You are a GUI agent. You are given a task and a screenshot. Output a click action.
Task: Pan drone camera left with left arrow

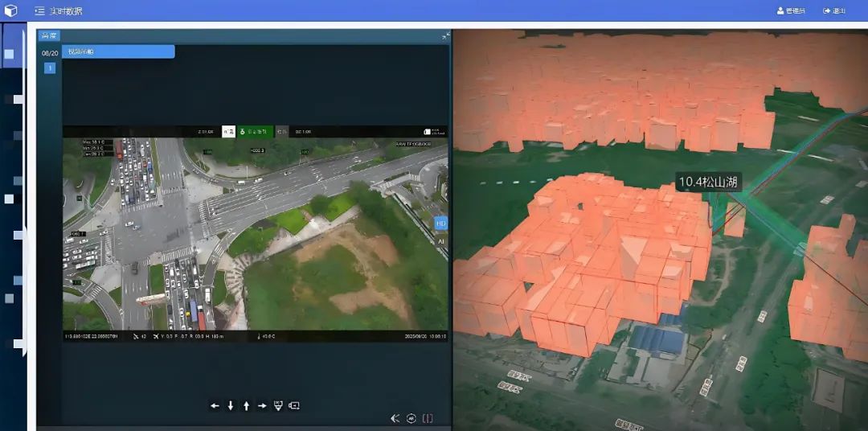215,406
